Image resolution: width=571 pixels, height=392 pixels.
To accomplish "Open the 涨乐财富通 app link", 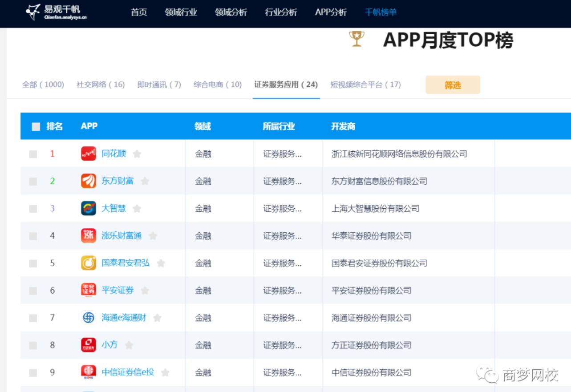I will (122, 236).
